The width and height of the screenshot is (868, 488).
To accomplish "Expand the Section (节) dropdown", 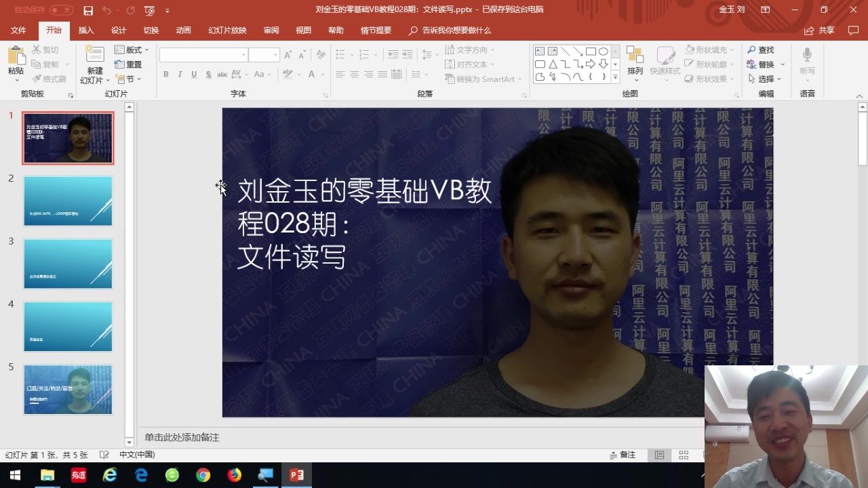I will coord(127,79).
